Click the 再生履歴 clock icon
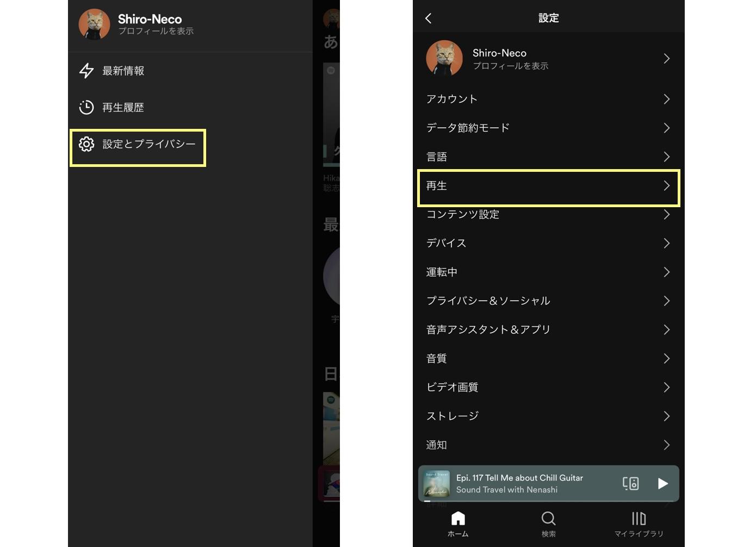The height and width of the screenshot is (547, 756). [x=86, y=107]
